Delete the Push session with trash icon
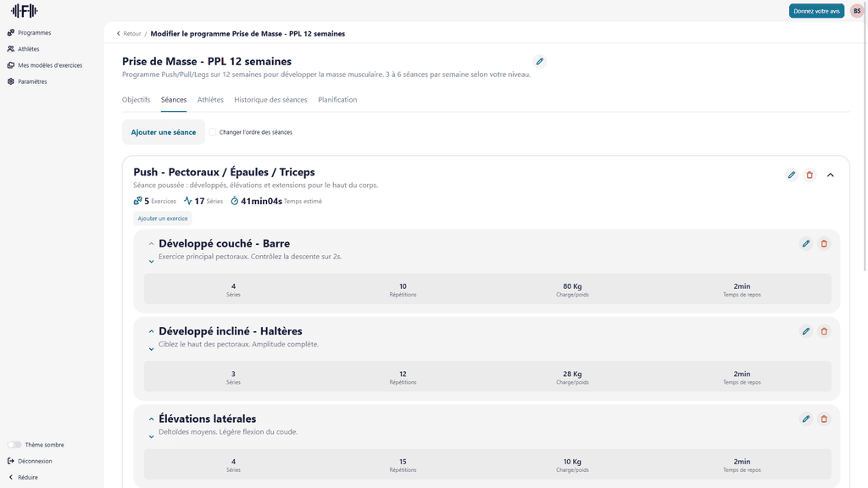 (x=810, y=175)
